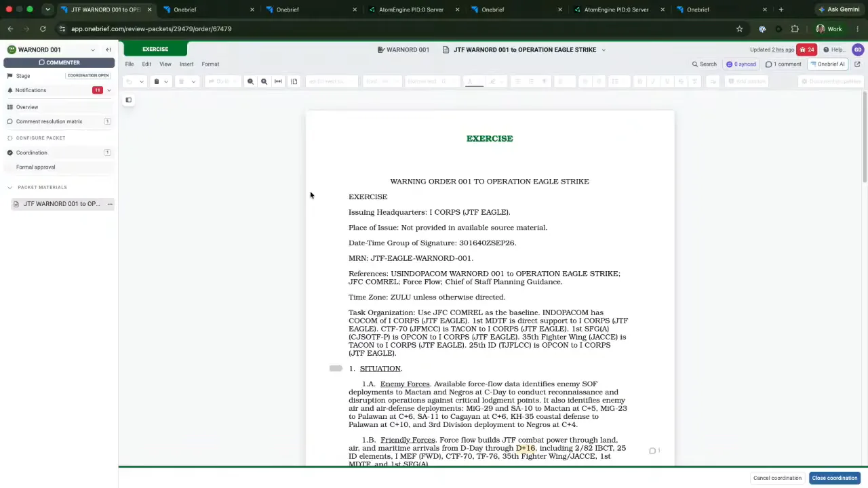
Task: Expand the Notifications chevron
Action: [108, 90]
